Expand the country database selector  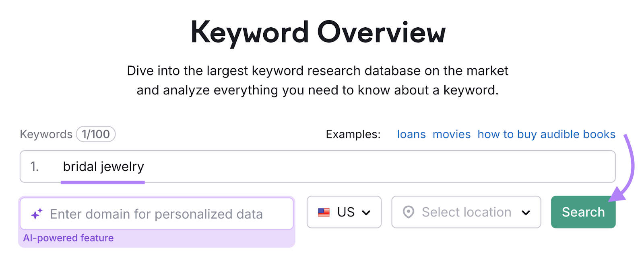(x=344, y=212)
